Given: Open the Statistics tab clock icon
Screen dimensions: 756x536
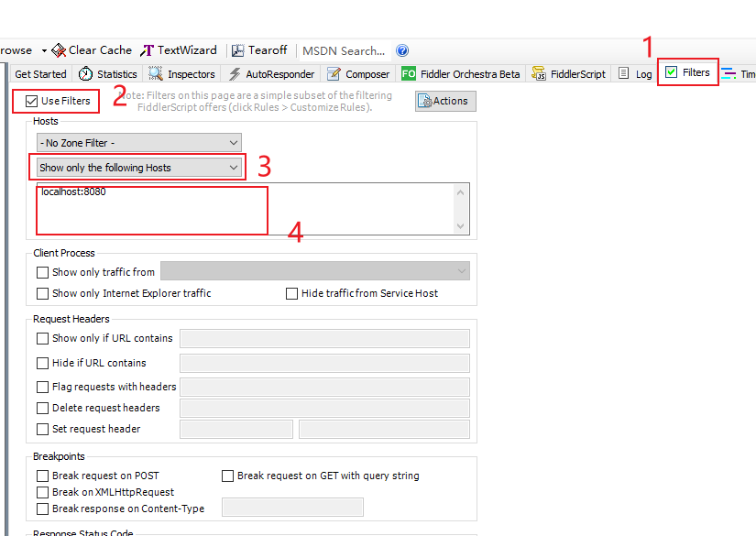Looking at the screenshot, I should [85, 74].
